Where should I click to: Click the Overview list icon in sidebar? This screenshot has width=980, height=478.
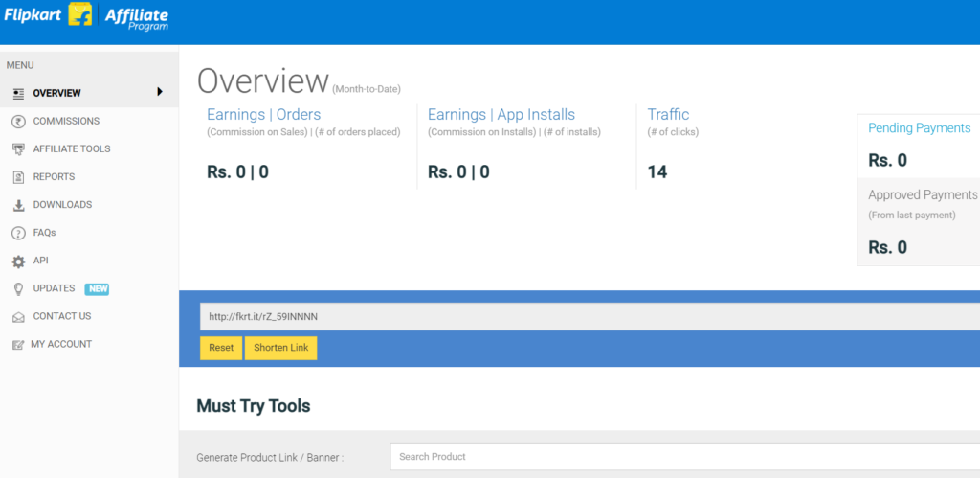19,93
